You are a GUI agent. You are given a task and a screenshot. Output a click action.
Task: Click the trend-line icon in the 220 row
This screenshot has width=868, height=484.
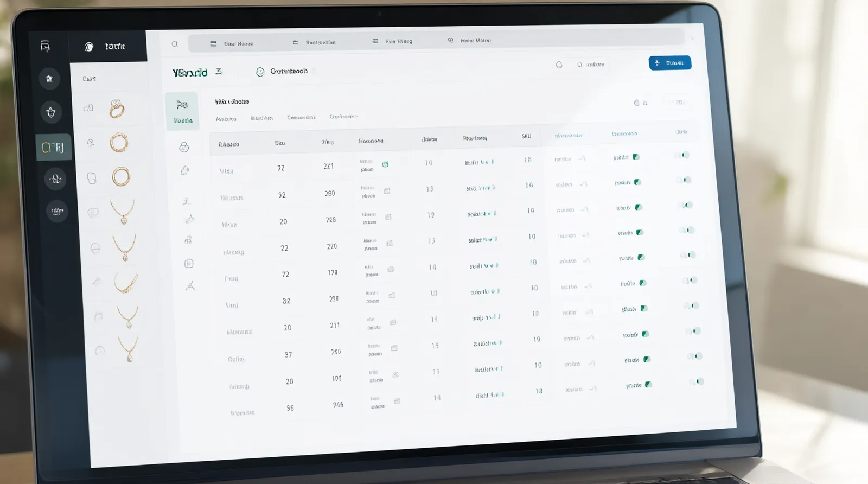pos(585,235)
